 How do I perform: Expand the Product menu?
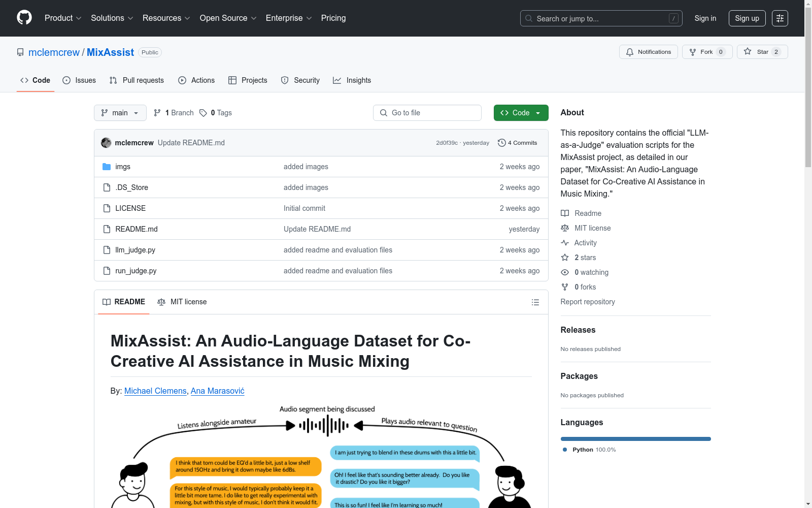tap(63, 18)
